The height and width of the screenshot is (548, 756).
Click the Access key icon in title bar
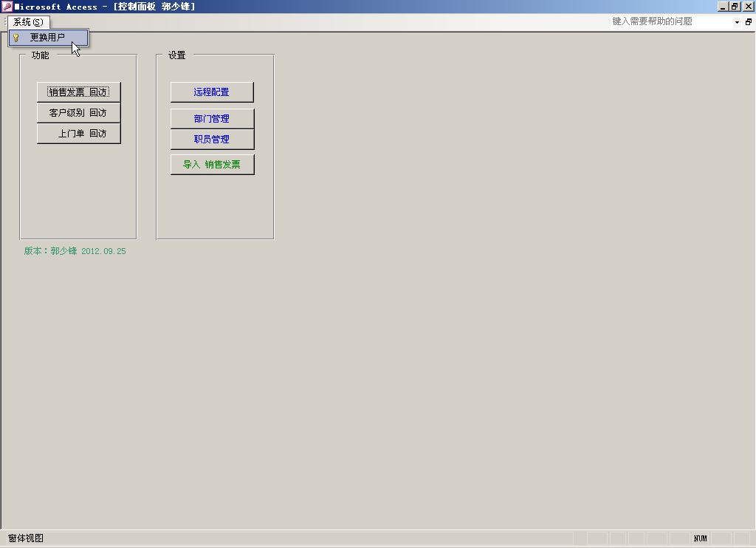(7, 7)
